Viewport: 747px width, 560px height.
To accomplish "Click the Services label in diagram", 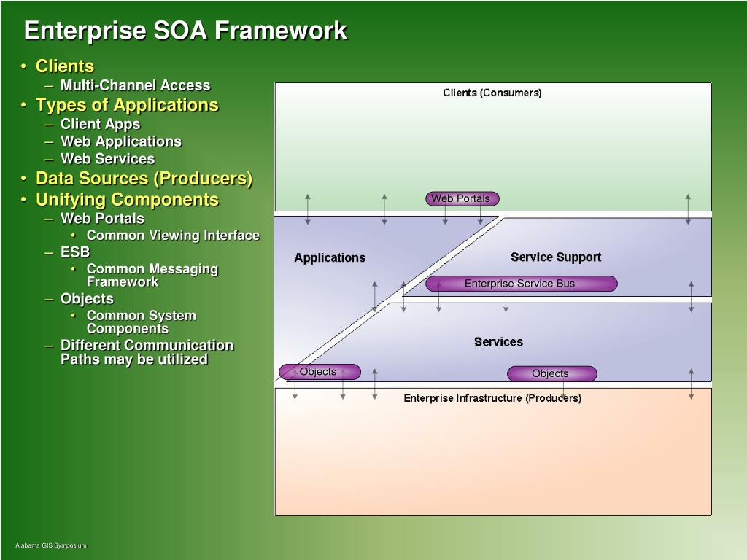I will pyautogui.click(x=498, y=342).
